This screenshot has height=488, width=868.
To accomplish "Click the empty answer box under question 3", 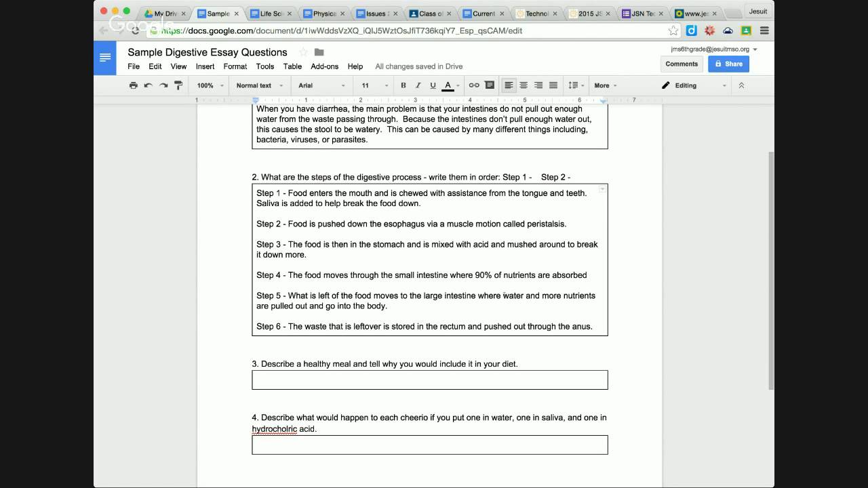I will tap(430, 380).
